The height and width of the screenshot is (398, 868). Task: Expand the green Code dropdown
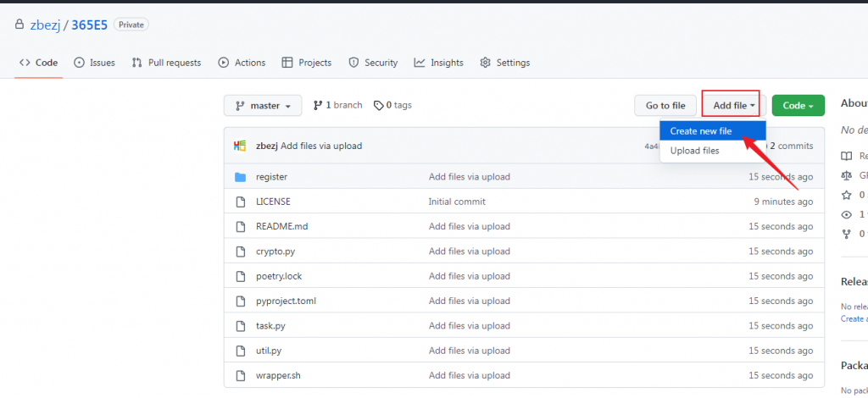798,106
